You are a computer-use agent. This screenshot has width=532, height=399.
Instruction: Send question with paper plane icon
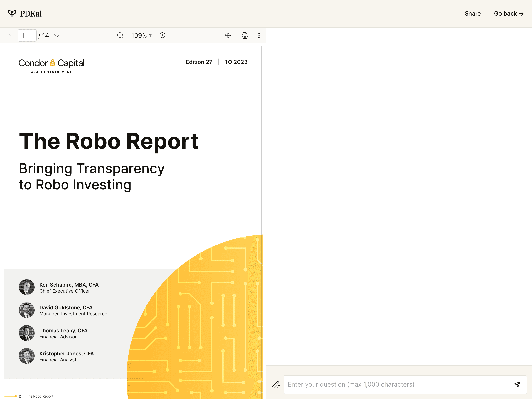coord(517,384)
